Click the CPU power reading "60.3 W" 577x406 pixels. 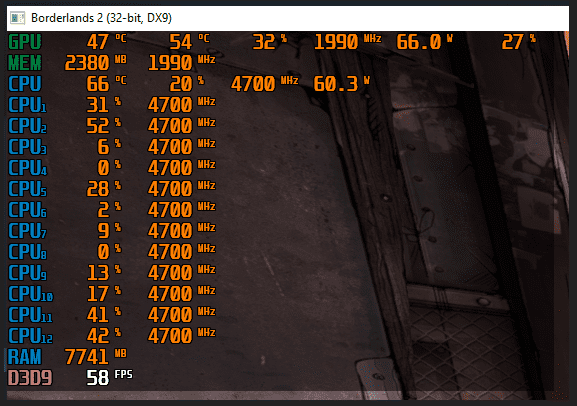tap(341, 84)
